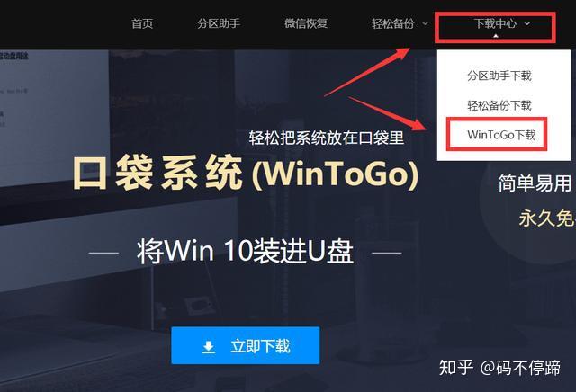Click the 知乎 @码不停蹄 watermark
Image resolution: width=576 pixels, height=392 pixels.
(x=500, y=368)
